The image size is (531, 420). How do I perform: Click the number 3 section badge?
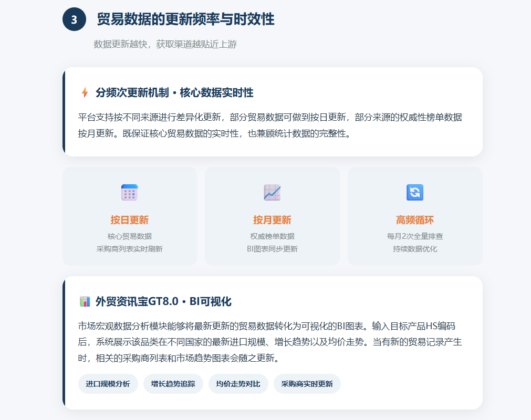[x=74, y=19]
